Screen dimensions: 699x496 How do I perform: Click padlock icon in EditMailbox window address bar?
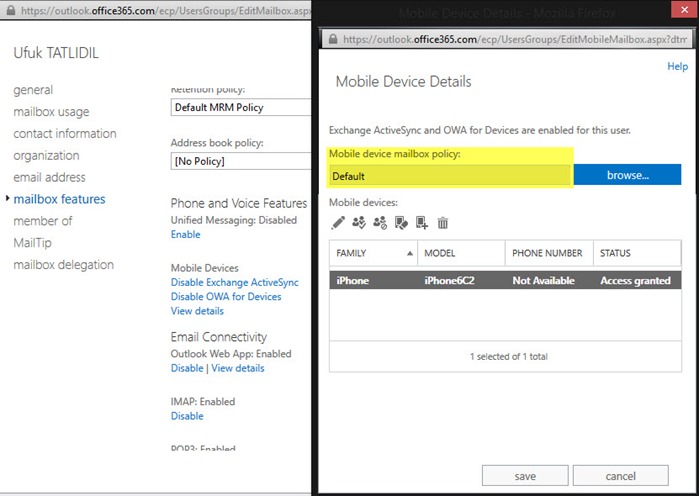11,10
